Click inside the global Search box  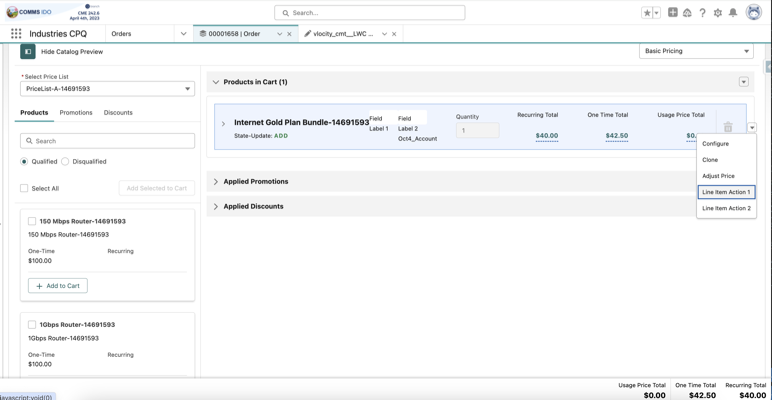tap(369, 13)
